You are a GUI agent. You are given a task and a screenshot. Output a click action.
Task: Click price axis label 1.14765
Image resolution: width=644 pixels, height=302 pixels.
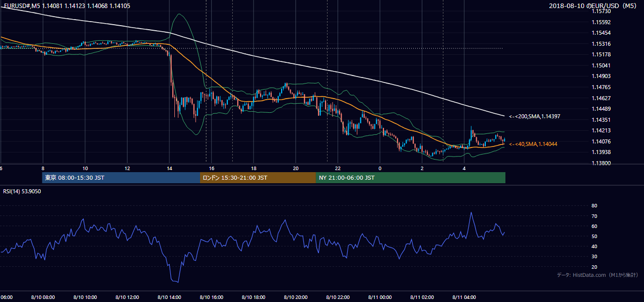click(x=601, y=87)
